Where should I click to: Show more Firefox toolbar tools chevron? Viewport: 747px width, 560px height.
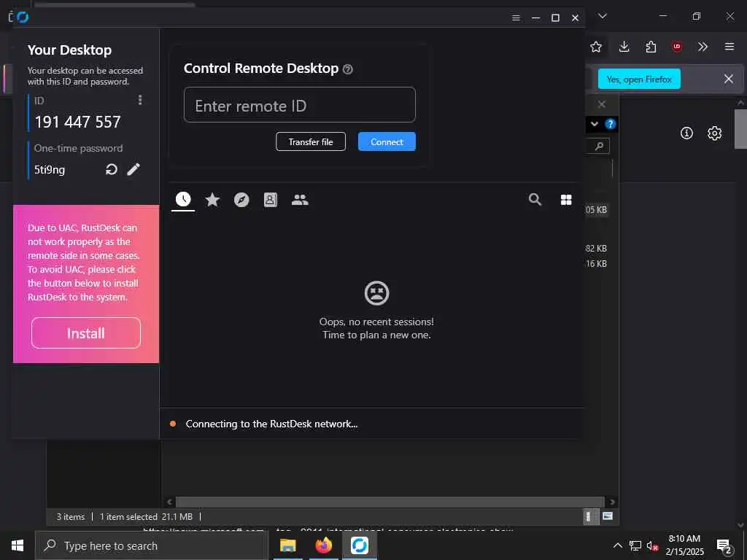pos(703,47)
